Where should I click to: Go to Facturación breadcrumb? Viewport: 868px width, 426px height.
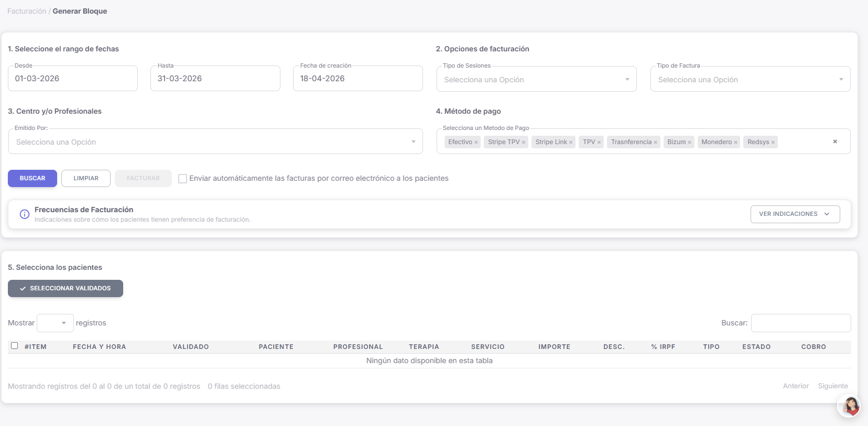point(27,11)
